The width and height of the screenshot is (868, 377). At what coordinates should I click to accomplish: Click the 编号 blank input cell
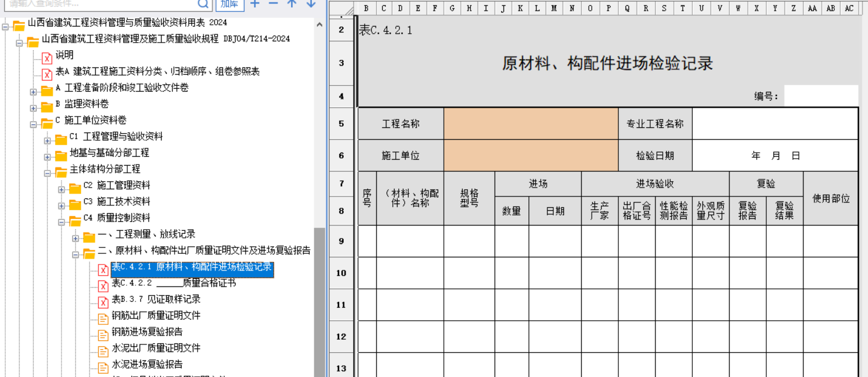[821, 96]
